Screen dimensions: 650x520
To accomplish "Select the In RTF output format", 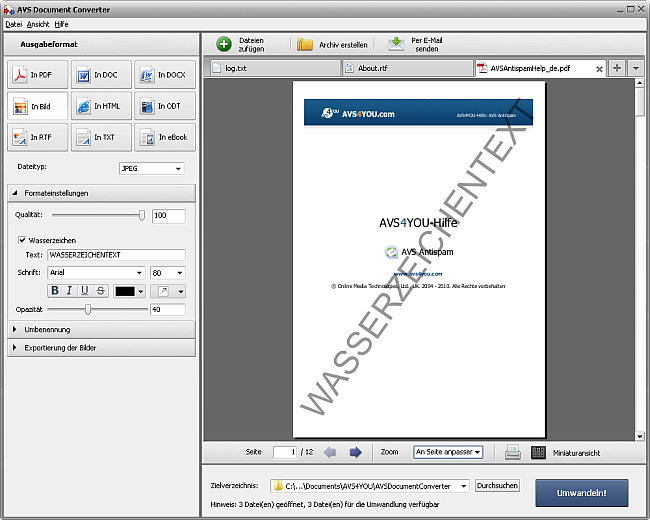I will point(37,137).
